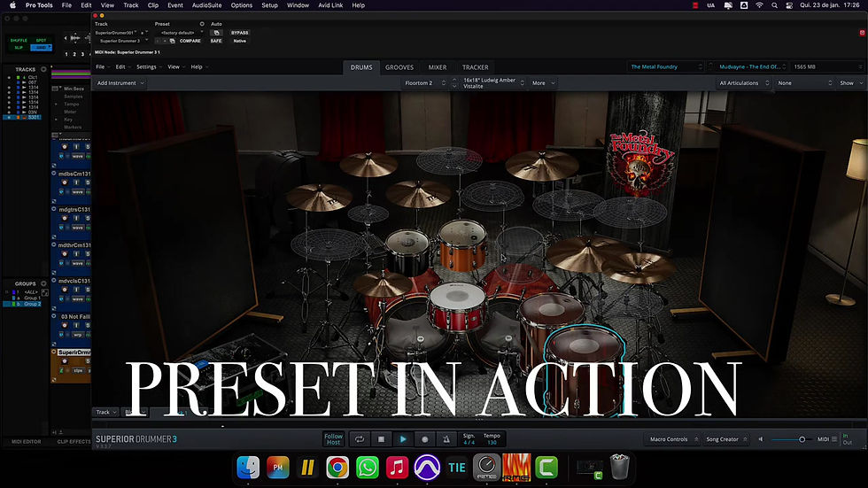The height and width of the screenshot is (488, 868).
Task: Open the Pro Tools AudioSuite menu
Action: click(x=206, y=5)
